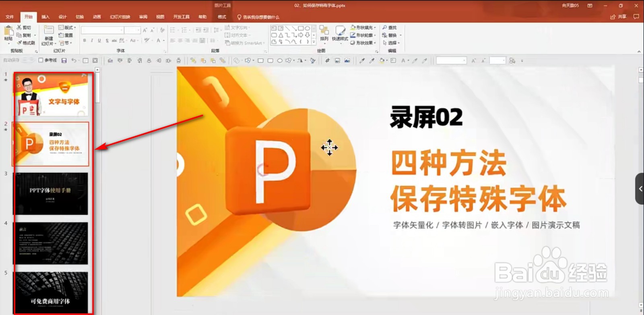Open the font color A dropdown
The image size is (644, 315).
pos(160,40)
